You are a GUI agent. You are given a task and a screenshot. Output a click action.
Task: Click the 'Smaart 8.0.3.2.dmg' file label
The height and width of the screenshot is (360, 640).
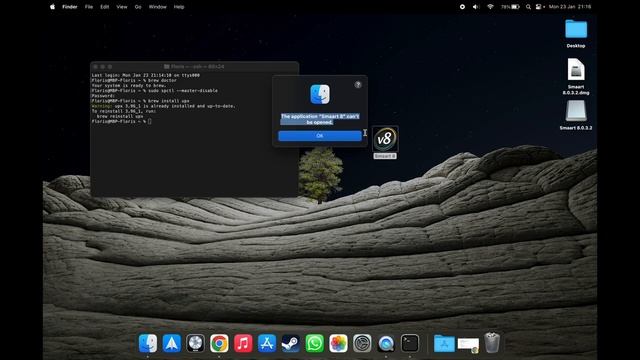pos(576,90)
